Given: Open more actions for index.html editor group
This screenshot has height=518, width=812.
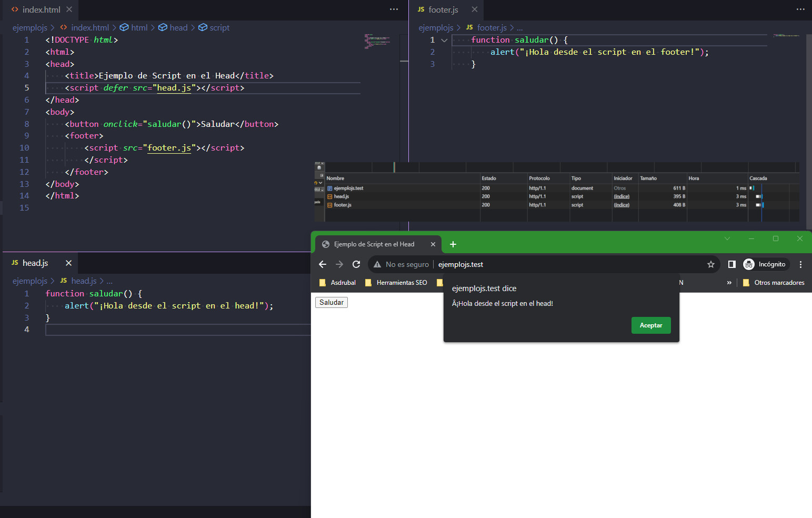Looking at the screenshot, I should [394, 9].
